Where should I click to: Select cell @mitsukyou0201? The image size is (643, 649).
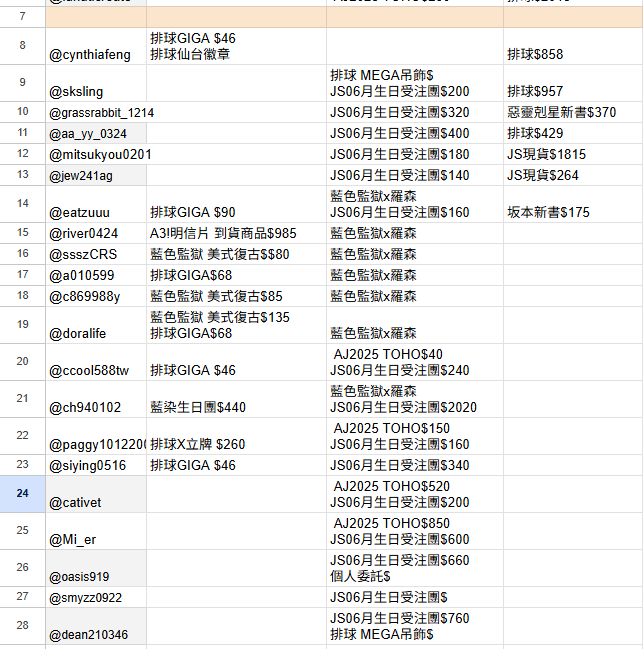(96, 154)
